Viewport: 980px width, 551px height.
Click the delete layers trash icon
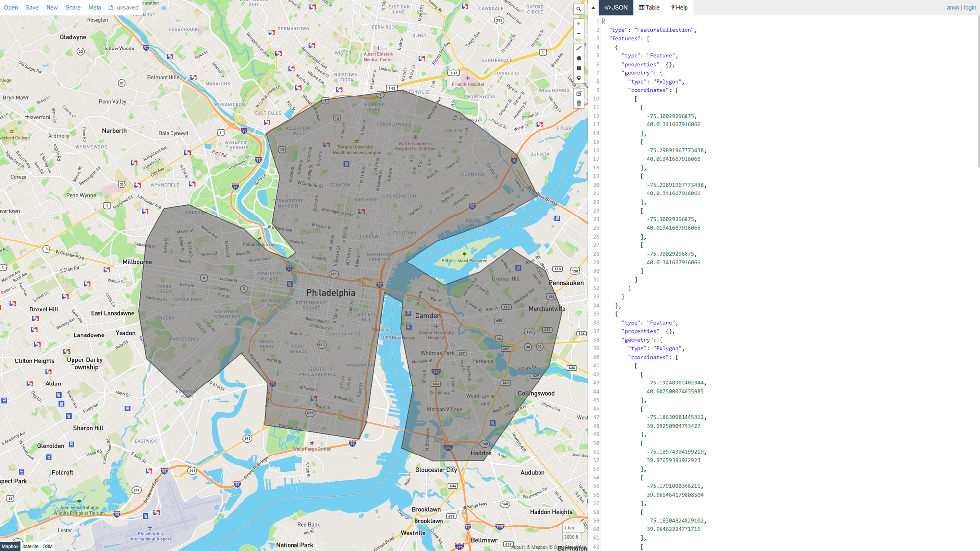click(x=579, y=103)
